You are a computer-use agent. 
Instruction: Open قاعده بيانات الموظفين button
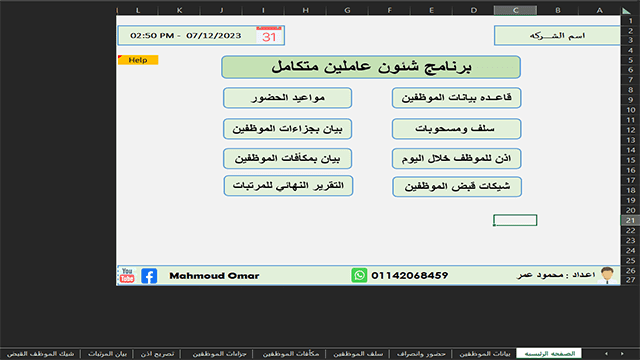pyautogui.click(x=456, y=98)
